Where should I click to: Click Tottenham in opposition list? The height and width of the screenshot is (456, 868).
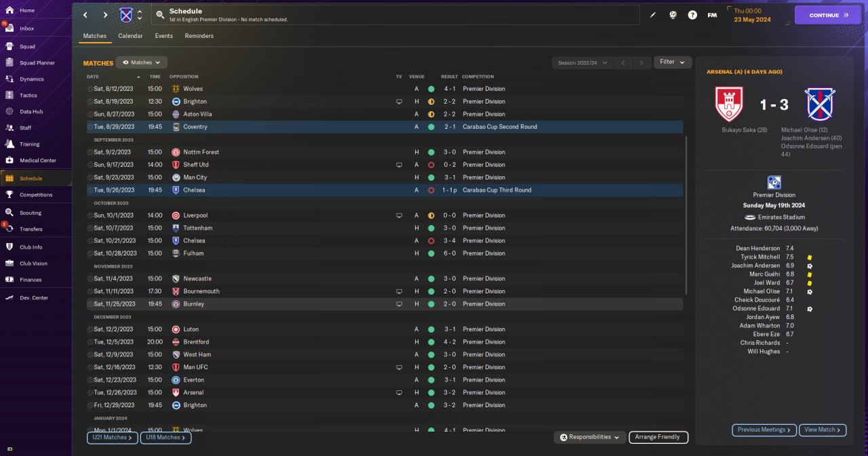[197, 228]
